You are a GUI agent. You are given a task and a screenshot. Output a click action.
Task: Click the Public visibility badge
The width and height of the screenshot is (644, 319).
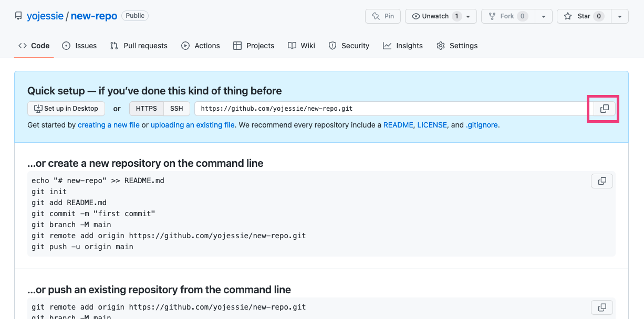point(135,16)
